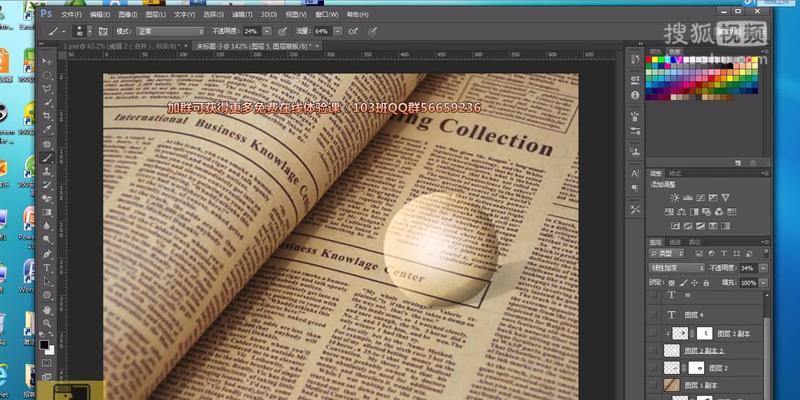Open the Brush panel toggle icon
The width and height of the screenshot is (800, 400).
103,31
